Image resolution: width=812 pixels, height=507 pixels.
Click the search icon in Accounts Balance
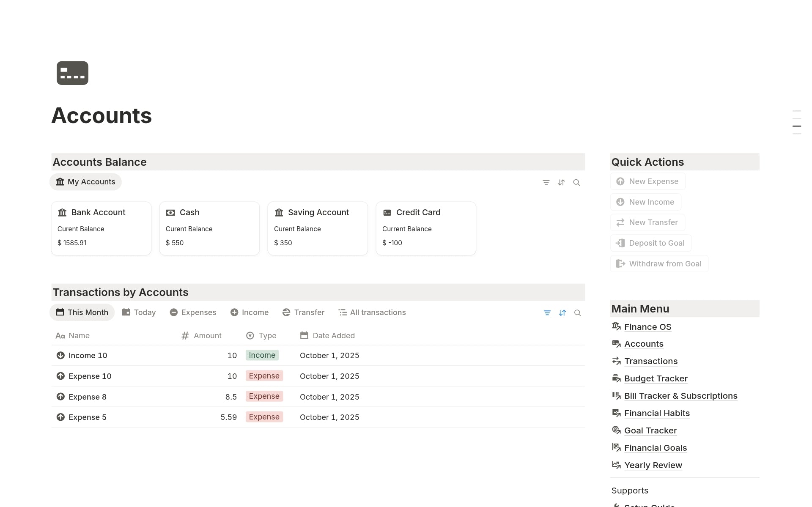point(576,183)
